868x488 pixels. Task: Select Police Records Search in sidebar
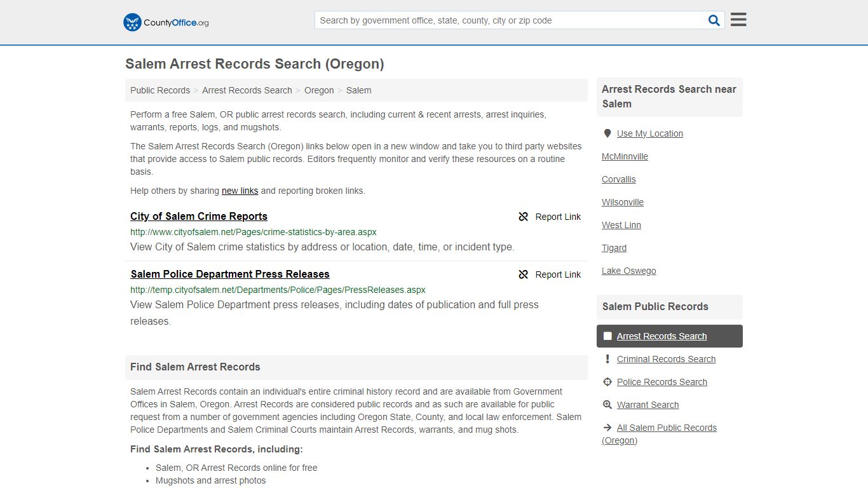point(662,382)
